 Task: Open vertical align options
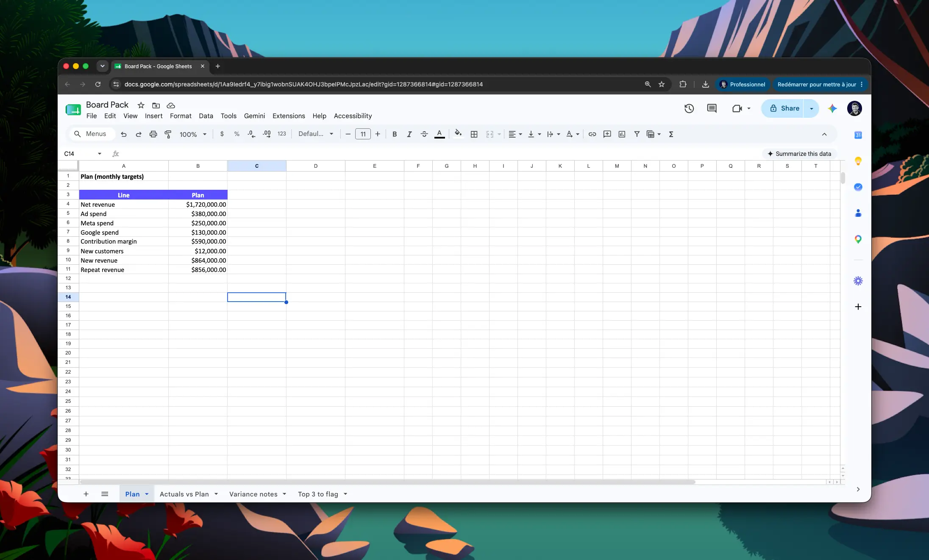tap(534, 134)
